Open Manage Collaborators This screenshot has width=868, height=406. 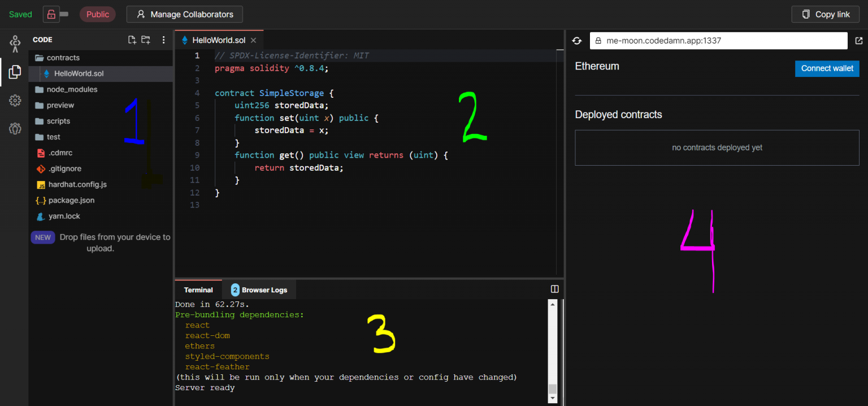[184, 14]
